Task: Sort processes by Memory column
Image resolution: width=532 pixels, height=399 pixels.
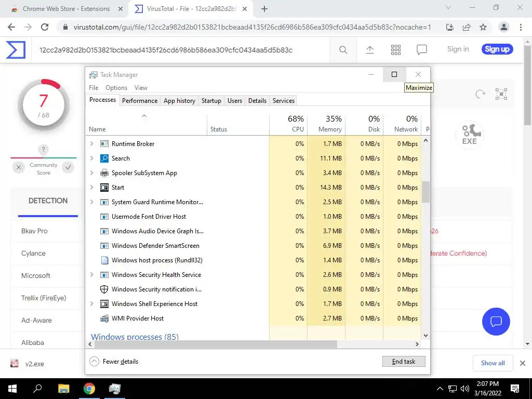Action: (326, 124)
